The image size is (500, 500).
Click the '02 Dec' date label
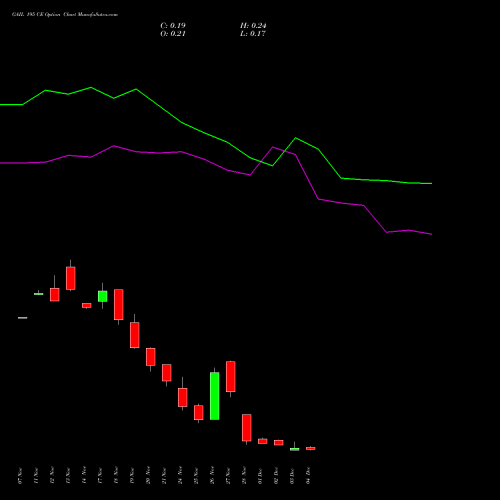coord(276,476)
